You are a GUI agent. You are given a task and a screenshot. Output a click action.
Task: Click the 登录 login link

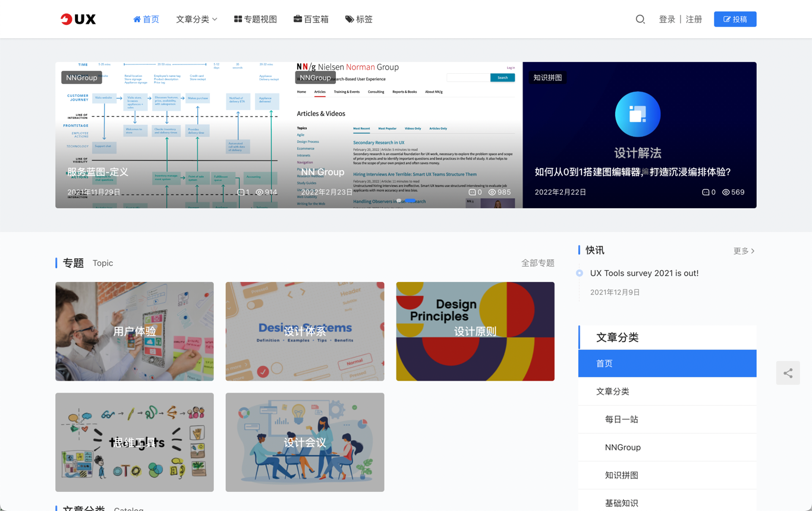pyautogui.click(x=667, y=19)
